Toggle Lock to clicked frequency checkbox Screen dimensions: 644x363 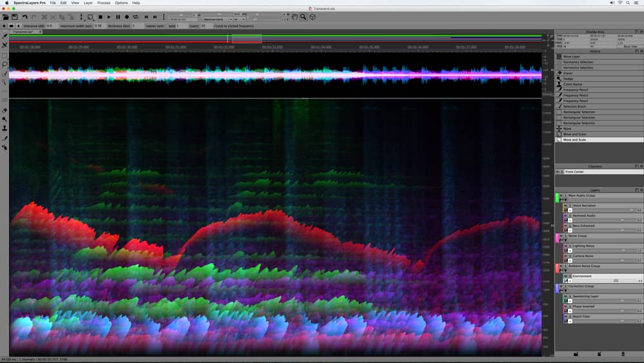pyautogui.click(x=214, y=26)
